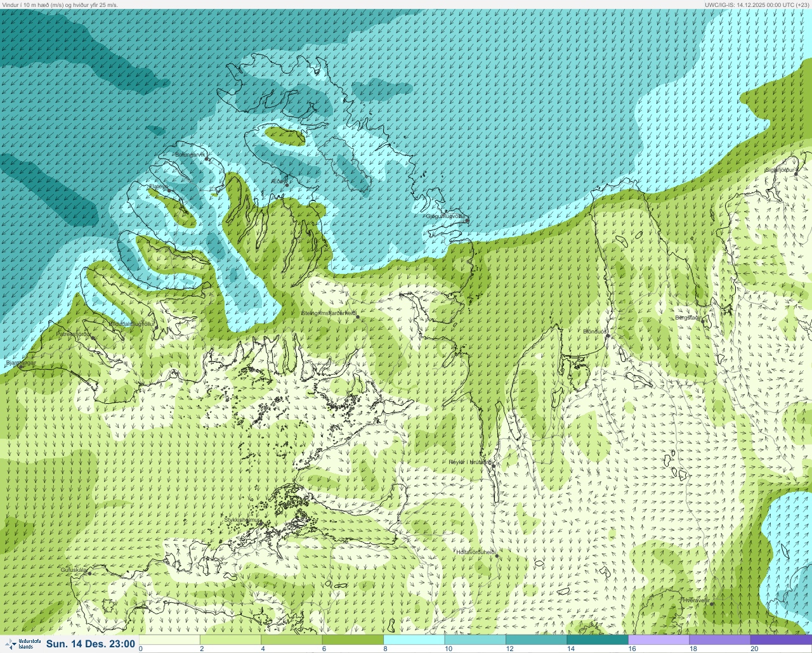Click the above 20 m/s dark purple swatch
The width and height of the screenshot is (812, 653).
pyautogui.click(x=781, y=640)
